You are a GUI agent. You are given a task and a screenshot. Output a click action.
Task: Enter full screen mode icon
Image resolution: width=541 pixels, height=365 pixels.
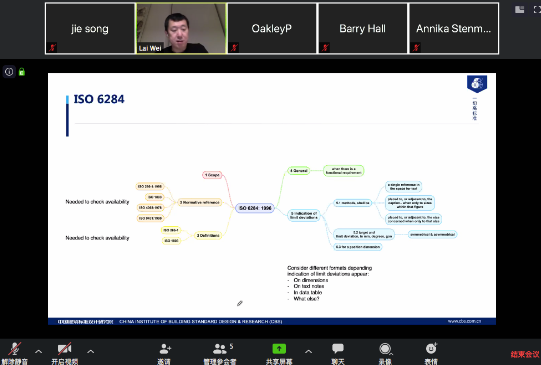537,10
